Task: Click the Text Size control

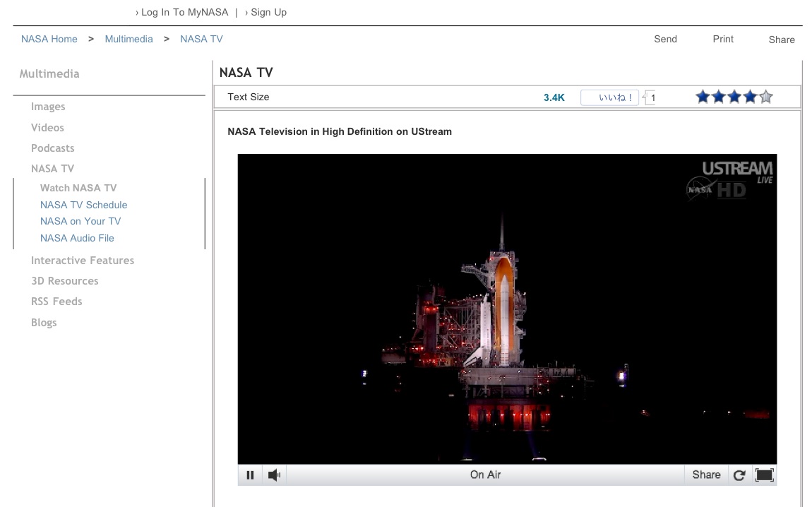Action: (x=249, y=97)
